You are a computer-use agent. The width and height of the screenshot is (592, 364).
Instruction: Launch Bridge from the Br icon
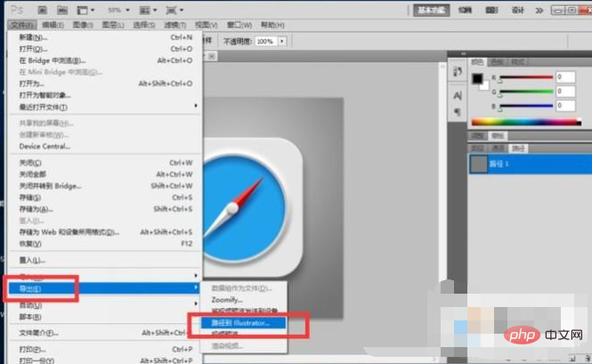tap(43, 10)
